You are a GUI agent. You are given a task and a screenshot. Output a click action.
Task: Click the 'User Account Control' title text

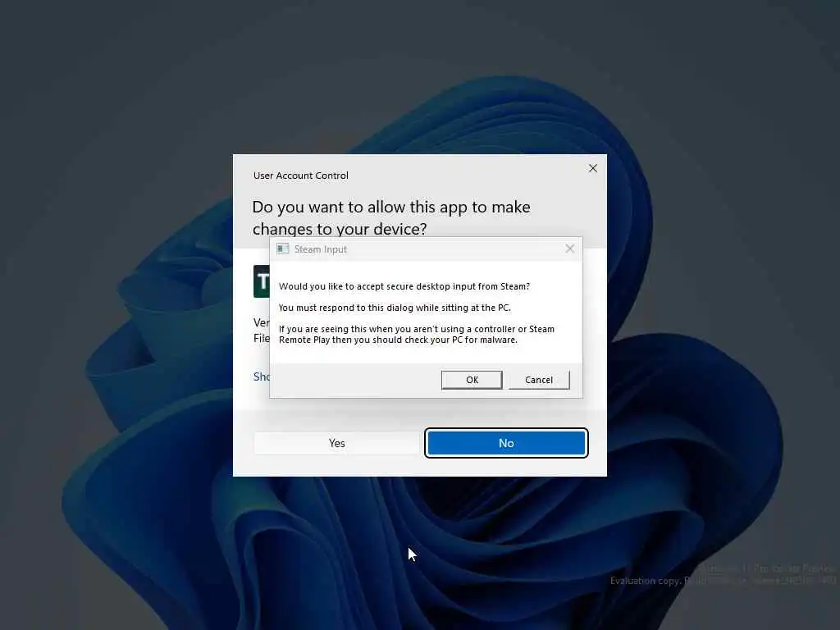[x=300, y=176]
